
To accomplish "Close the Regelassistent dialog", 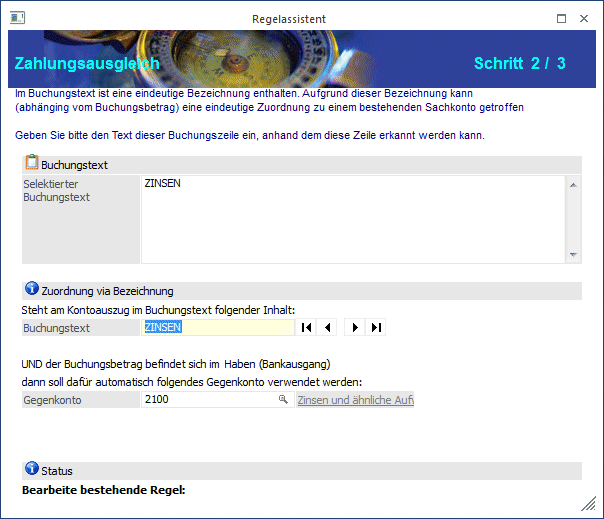I will [x=586, y=17].
